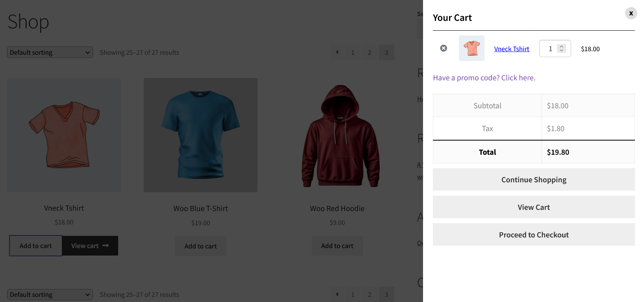This screenshot has width=644, height=302.
Task: Proceed to Checkout
Action: [534, 234]
